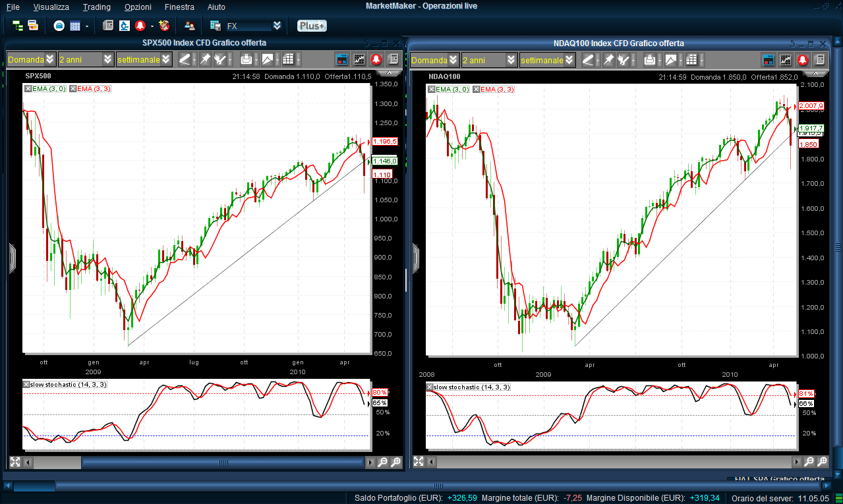The height and width of the screenshot is (504, 843).
Task: Click the Plus+ button
Action: (311, 26)
